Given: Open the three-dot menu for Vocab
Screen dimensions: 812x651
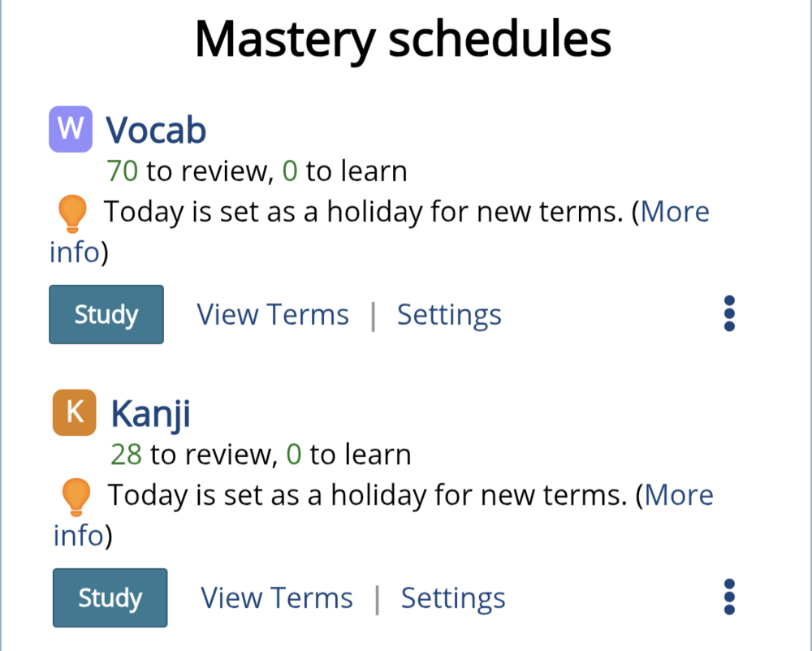Looking at the screenshot, I should click(729, 313).
